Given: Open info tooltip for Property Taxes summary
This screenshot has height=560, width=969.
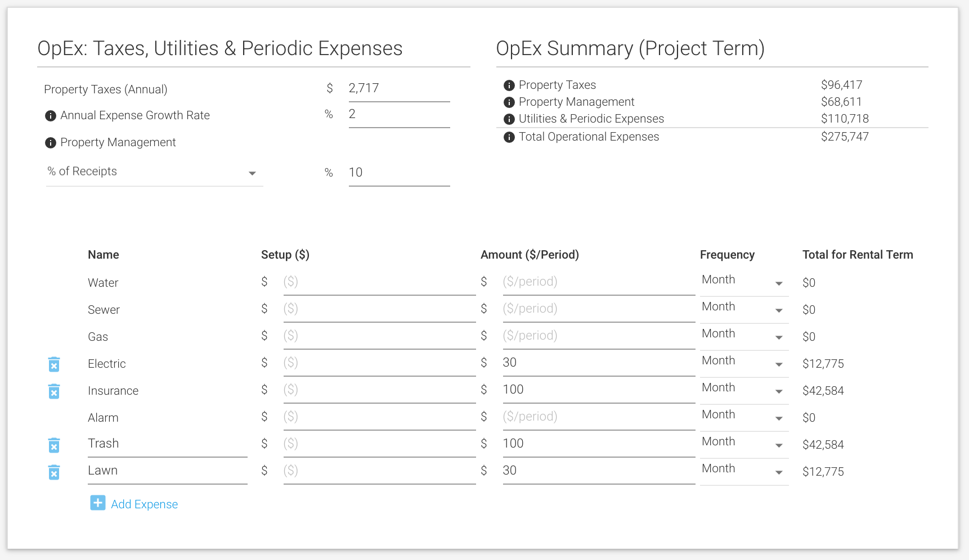Looking at the screenshot, I should (x=509, y=85).
